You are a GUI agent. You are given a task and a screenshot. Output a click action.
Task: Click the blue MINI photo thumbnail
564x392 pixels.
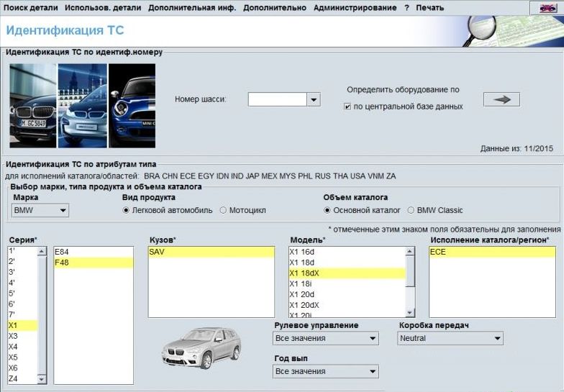tap(132, 106)
